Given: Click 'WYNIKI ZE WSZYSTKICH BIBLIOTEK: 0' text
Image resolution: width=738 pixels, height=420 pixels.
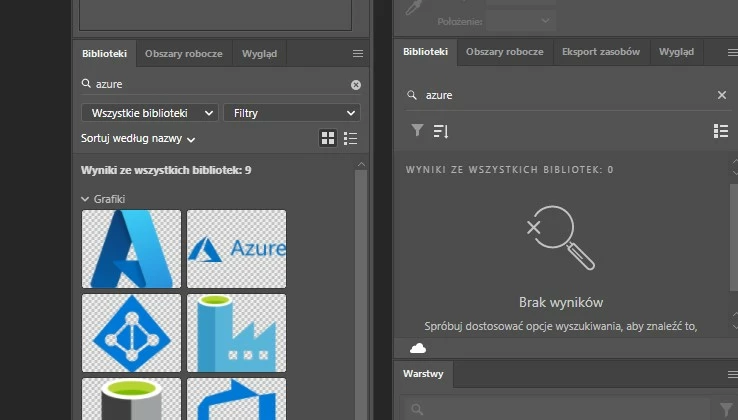Looking at the screenshot, I should [510, 170].
